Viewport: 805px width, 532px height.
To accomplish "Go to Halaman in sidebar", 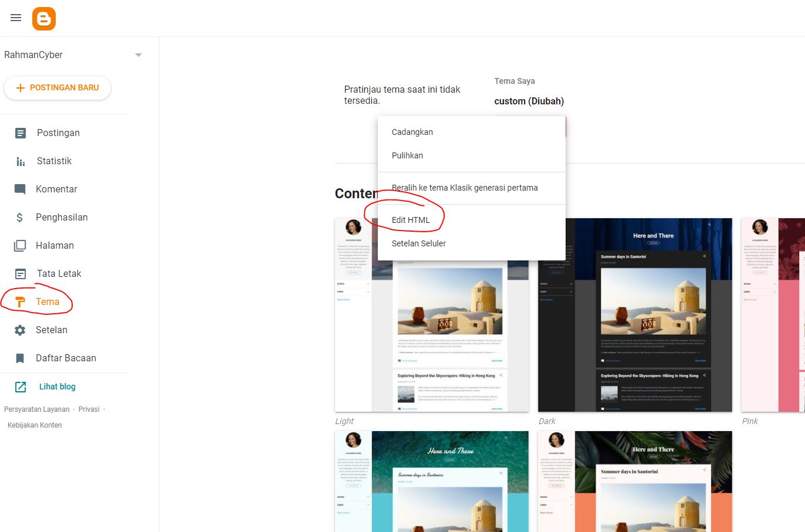I will tap(55, 246).
